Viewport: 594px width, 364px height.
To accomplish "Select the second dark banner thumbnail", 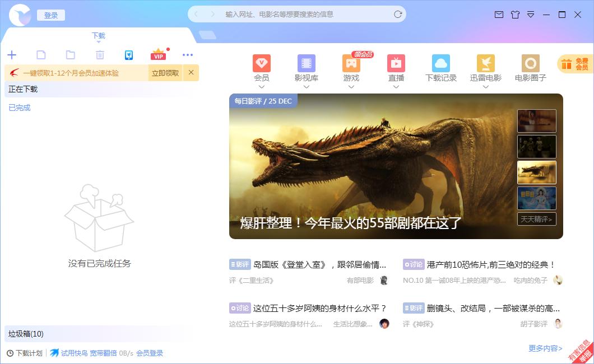I will 537,146.
